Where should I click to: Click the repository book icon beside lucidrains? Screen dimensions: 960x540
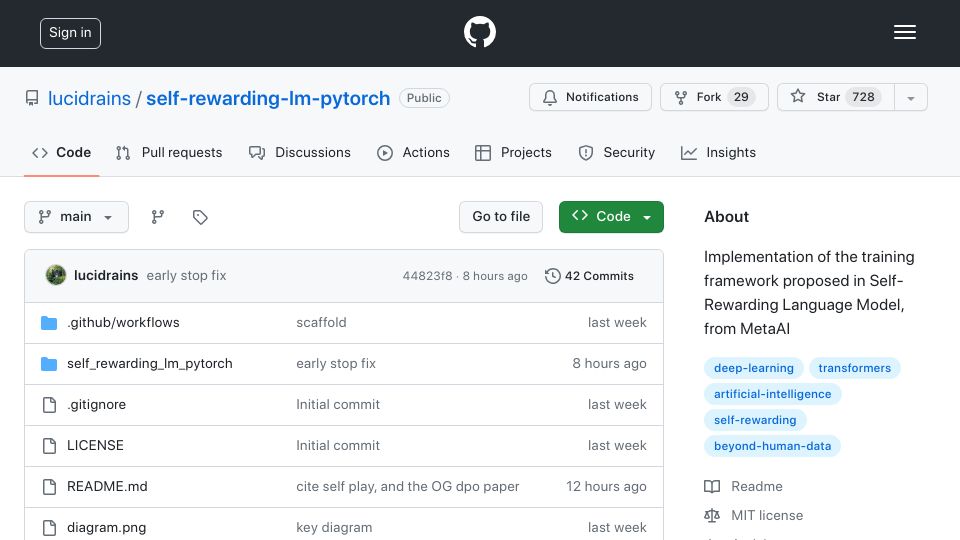[32, 98]
